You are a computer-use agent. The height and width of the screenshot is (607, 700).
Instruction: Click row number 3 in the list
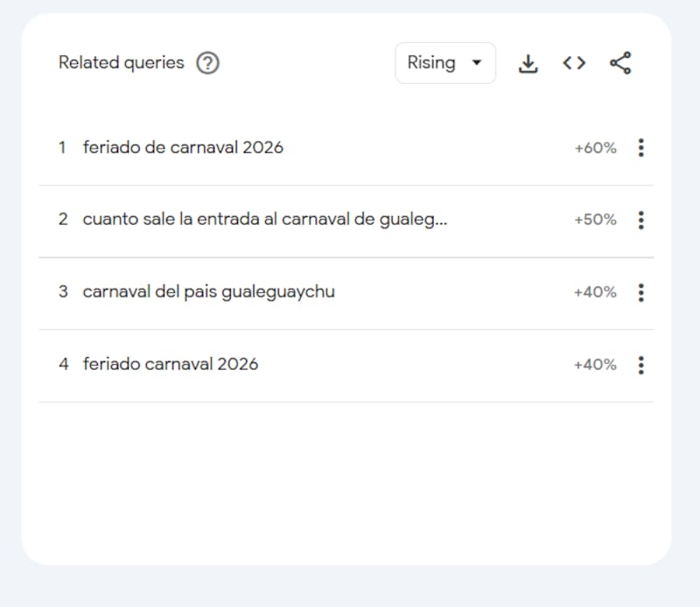pyautogui.click(x=63, y=291)
